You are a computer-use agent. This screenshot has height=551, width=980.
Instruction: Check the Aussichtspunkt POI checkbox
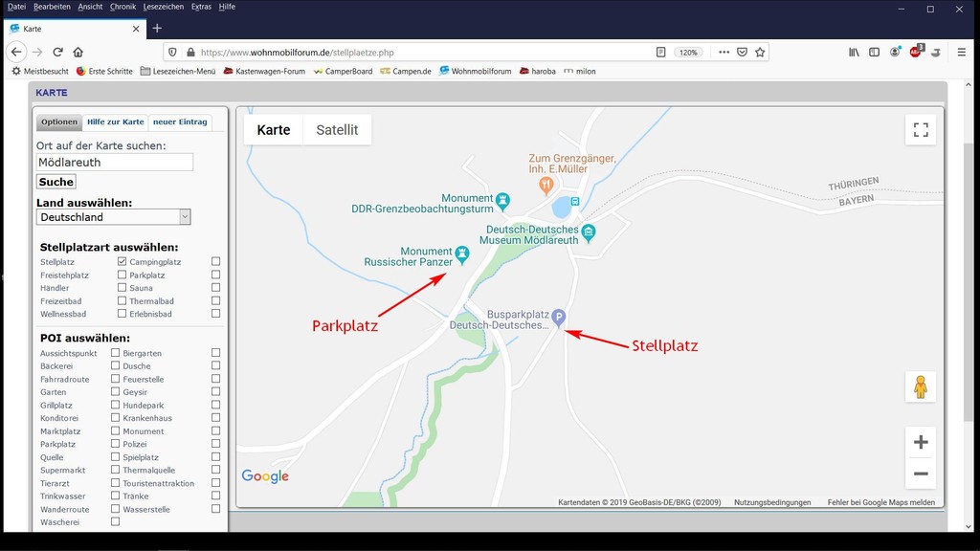tap(115, 353)
